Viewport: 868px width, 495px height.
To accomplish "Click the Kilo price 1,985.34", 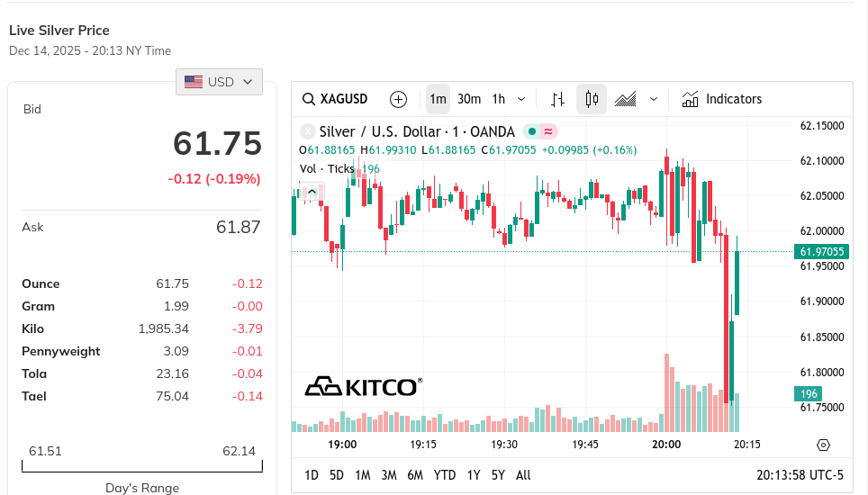I will click(x=164, y=328).
